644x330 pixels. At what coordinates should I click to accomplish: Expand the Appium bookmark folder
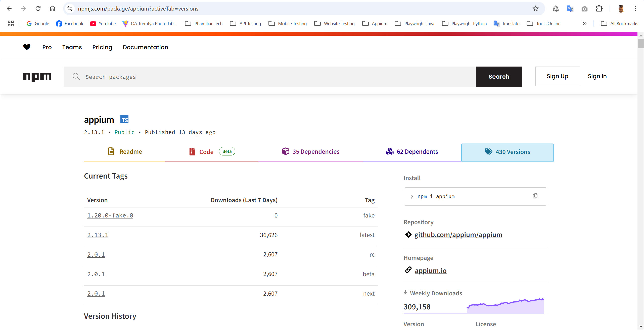[x=375, y=23]
